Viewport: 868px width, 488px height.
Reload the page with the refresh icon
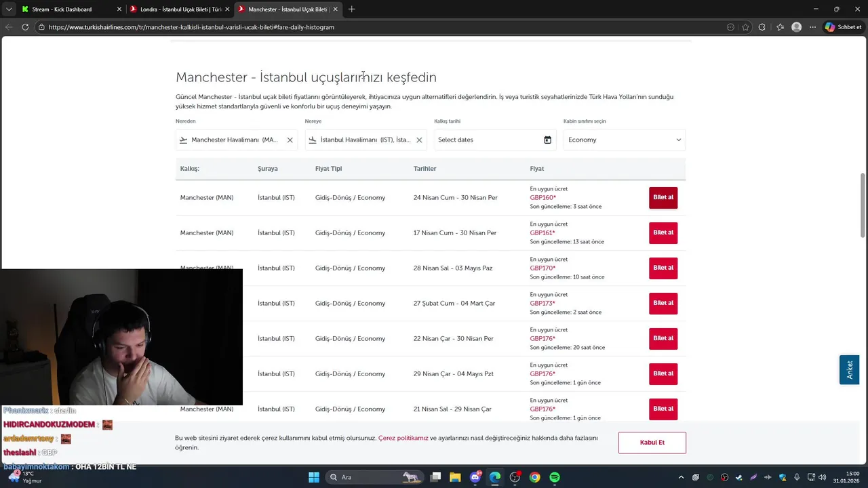[x=25, y=27]
